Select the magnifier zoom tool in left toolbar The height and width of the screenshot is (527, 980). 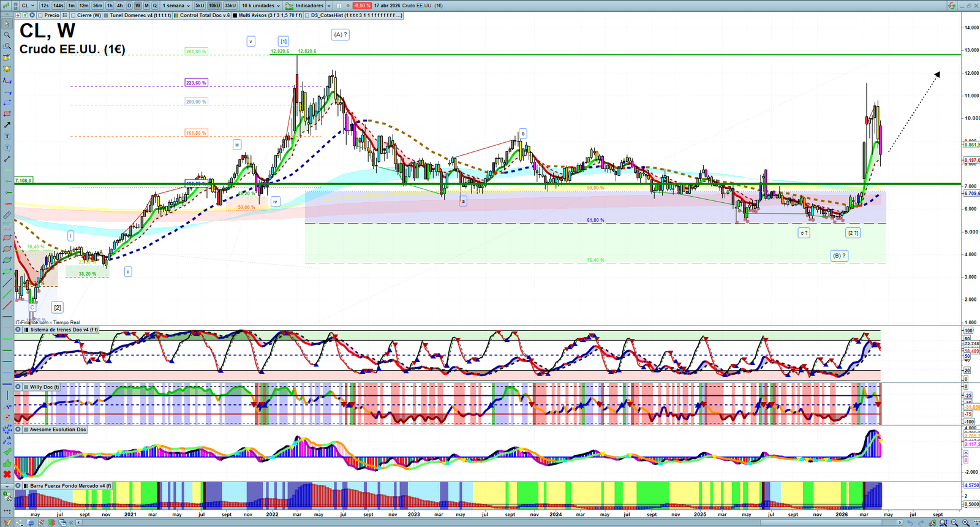[7, 35]
